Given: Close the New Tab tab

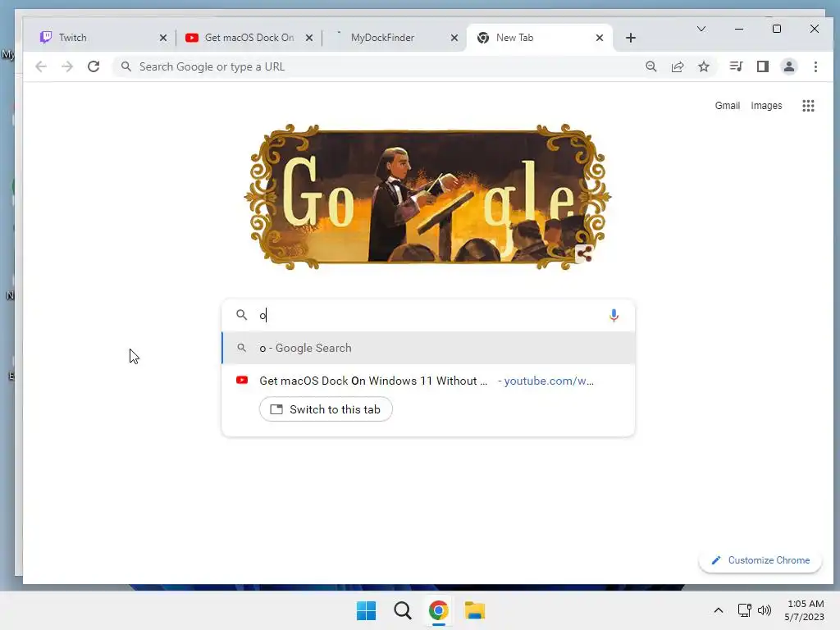Looking at the screenshot, I should point(600,38).
